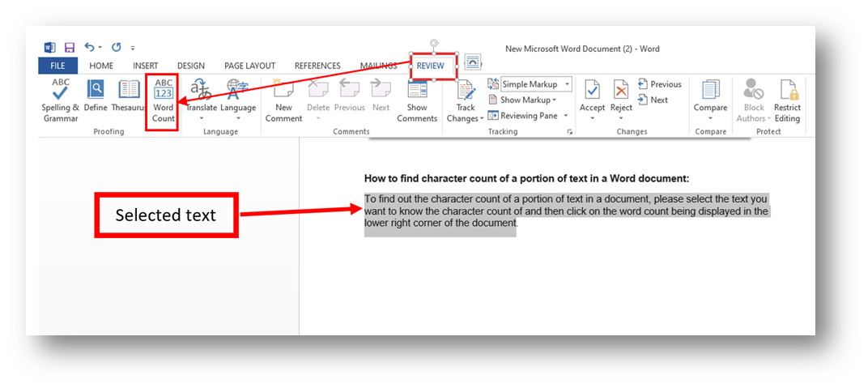The image size is (868, 388).
Task: Click the 'Proofing' group label
Action: pos(108,132)
